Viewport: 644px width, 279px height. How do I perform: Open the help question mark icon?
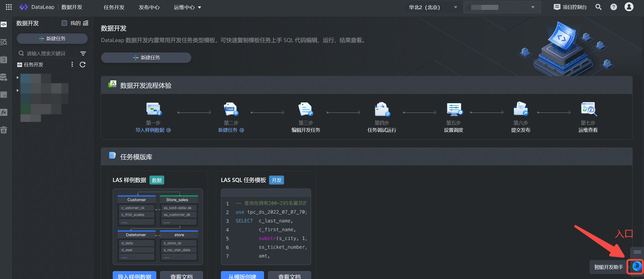(x=614, y=7)
